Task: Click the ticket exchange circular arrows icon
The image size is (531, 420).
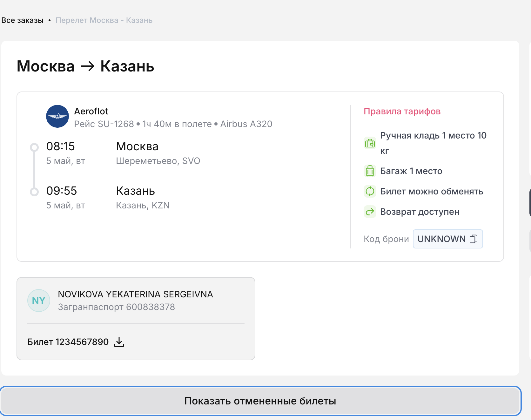Action: click(x=370, y=191)
